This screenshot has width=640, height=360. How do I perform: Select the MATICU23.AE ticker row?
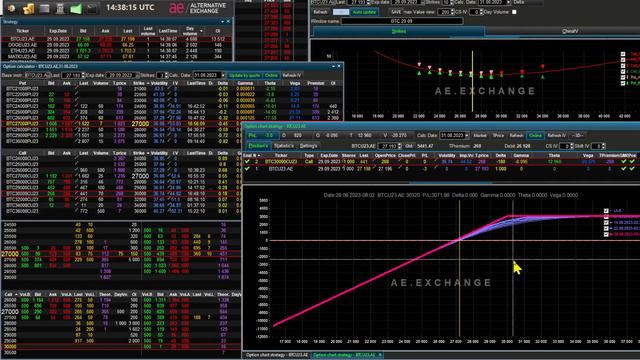pyautogui.click(x=117, y=57)
